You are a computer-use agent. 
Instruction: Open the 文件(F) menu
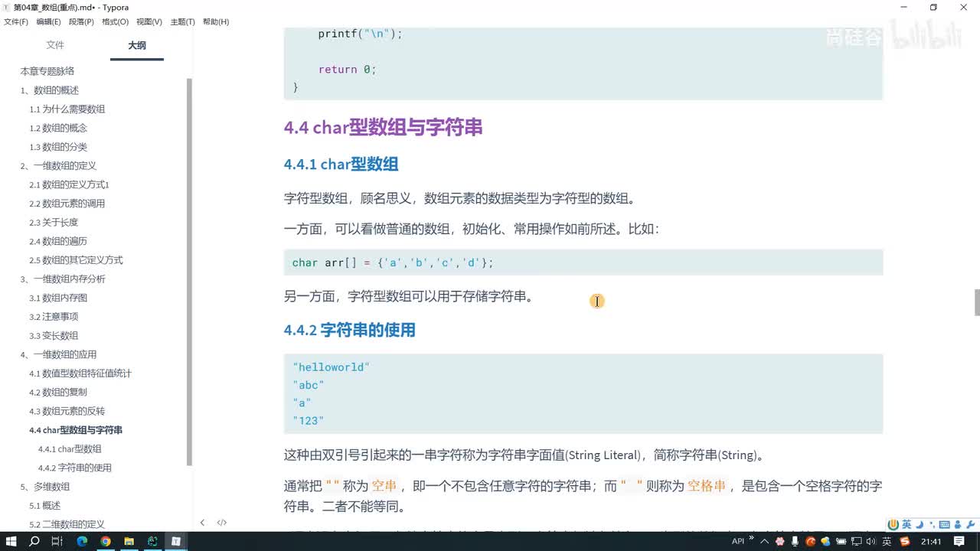[x=16, y=21]
